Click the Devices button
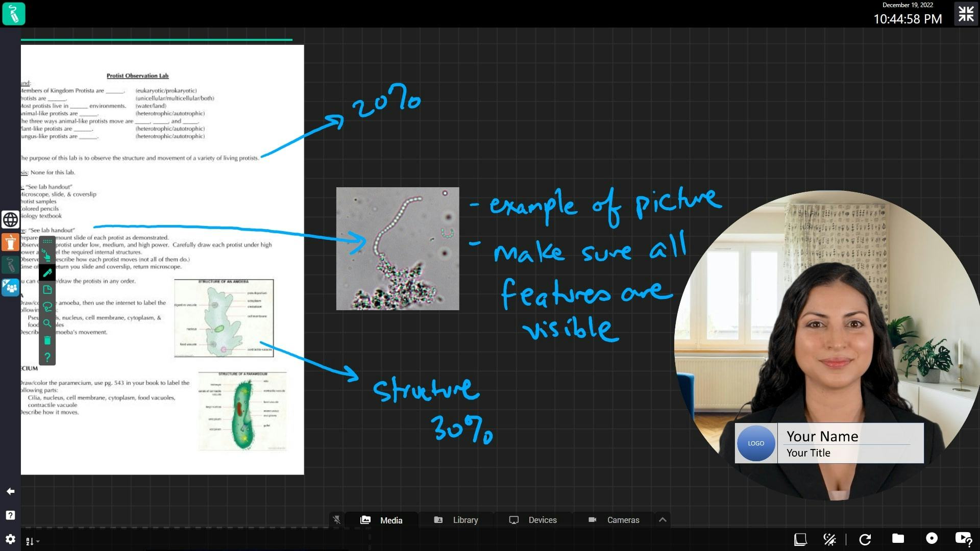Viewport: 980px width, 551px height. [x=533, y=520]
